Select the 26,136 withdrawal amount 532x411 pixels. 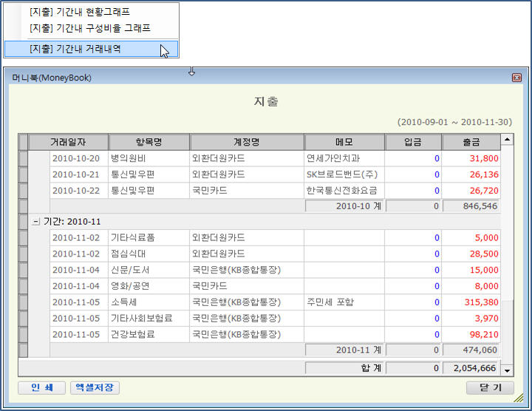pos(471,174)
